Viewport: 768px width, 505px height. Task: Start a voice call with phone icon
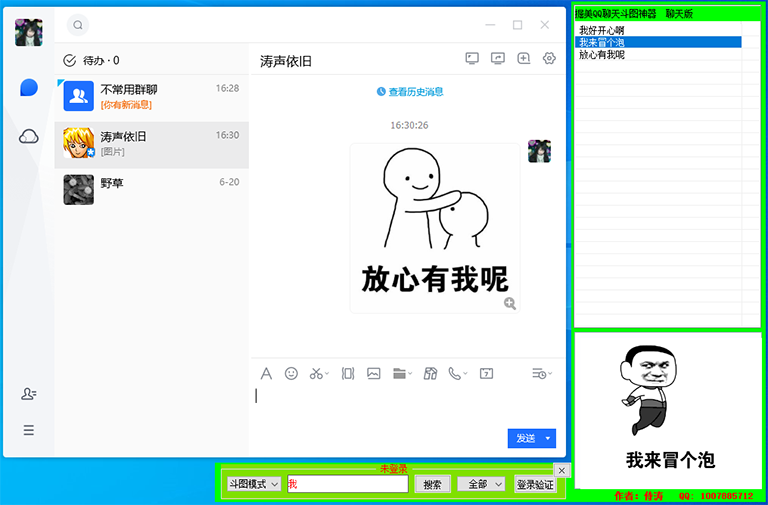click(x=455, y=373)
